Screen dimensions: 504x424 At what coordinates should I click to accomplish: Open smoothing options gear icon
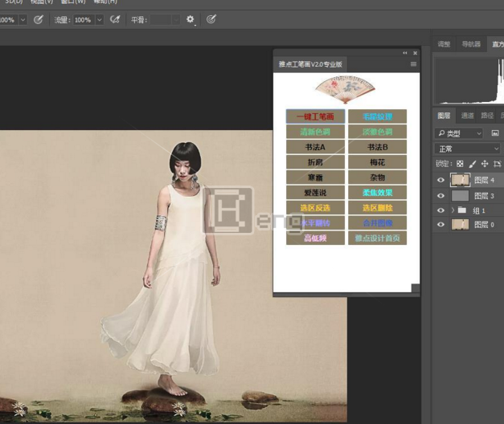(191, 19)
